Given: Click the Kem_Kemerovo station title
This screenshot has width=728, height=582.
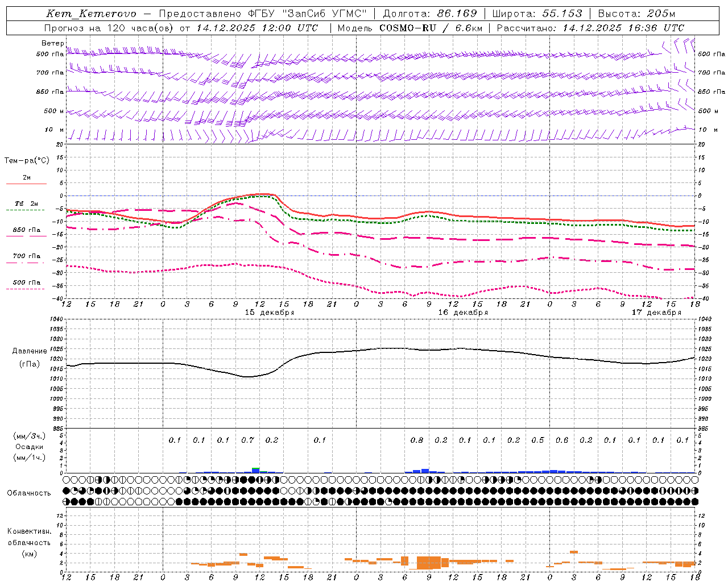Looking at the screenshot, I should (x=91, y=14).
